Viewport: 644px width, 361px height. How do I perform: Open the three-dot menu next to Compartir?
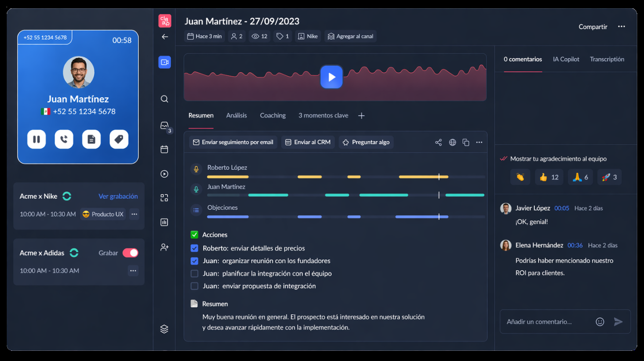coord(621,27)
